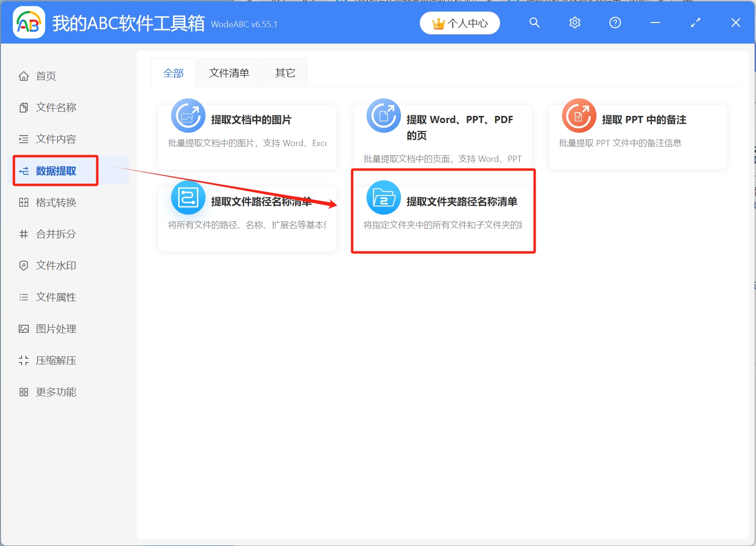The image size is (756, 546).
Task: Open the 提取文档中的图片 card title
Action: click(x=251, y=120)
